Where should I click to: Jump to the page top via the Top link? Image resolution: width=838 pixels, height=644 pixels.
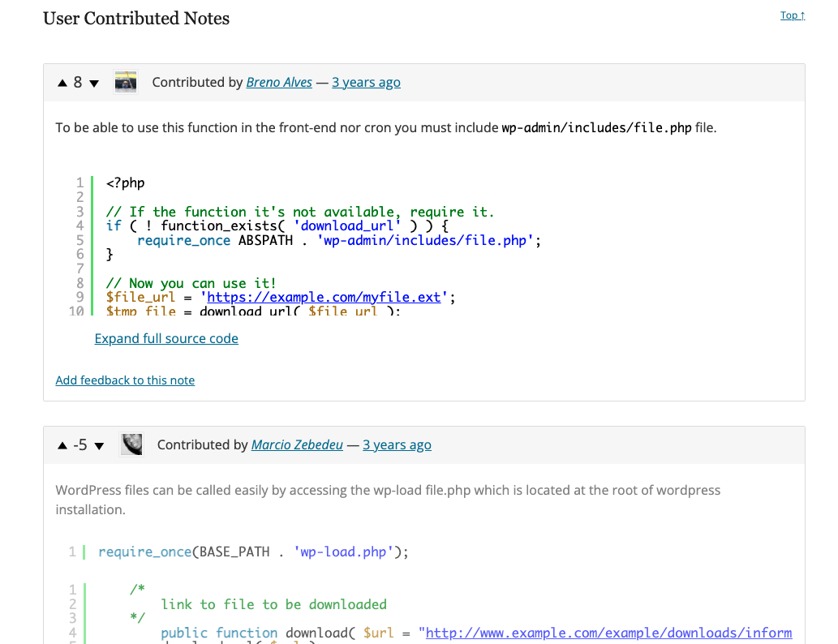[x=792, y=15]
